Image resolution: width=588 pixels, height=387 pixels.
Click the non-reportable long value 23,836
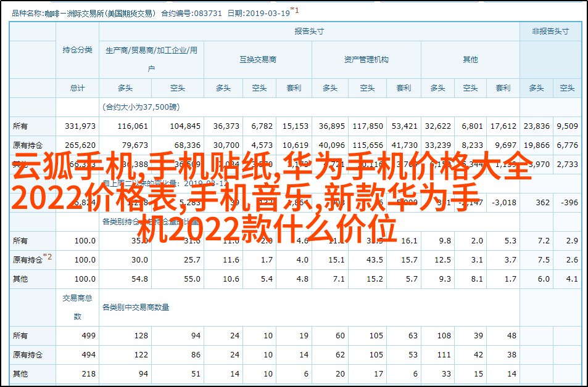pyautogui.click(x=537, y=126)
